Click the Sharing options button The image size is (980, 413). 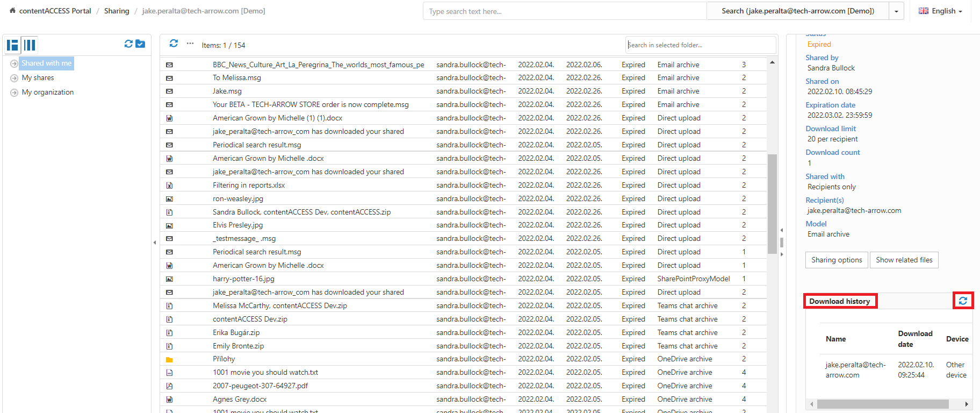click(x=837, y=260)
